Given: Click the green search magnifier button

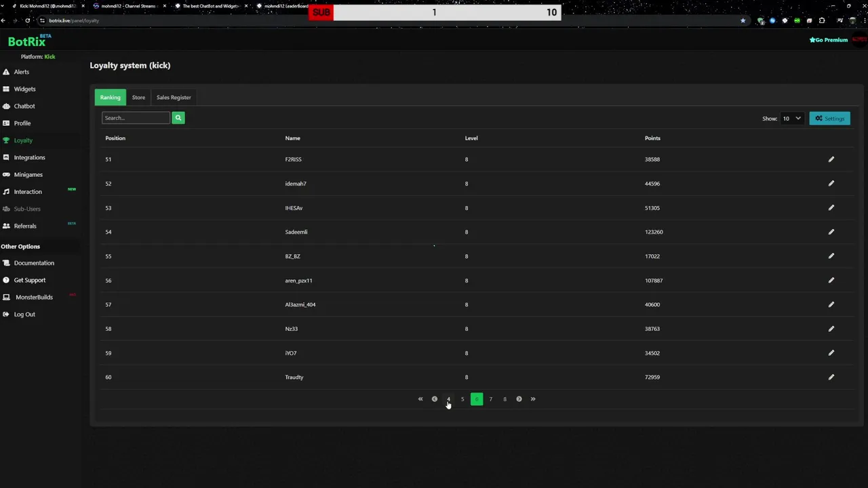Looking at the screenshot, I should pyautogui.click(x=178, y=118).
